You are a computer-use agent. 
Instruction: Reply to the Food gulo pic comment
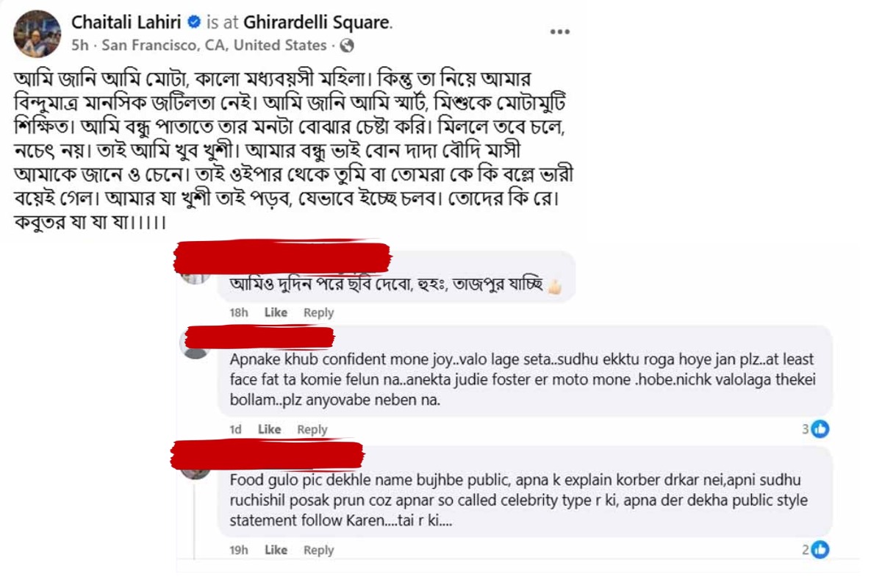coord(319,550)
